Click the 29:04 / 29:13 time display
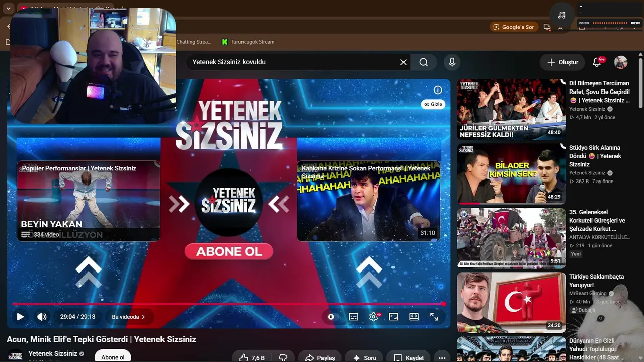 pos(77,317)
